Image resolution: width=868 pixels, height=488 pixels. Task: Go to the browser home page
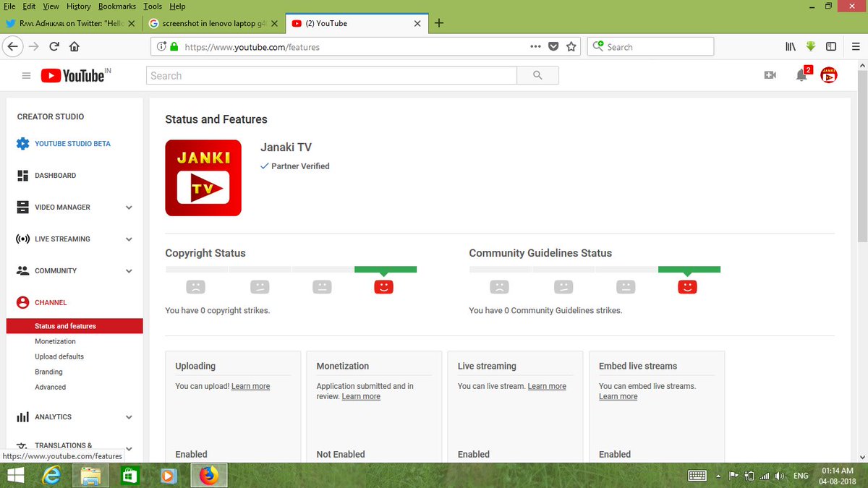[74, 46]
